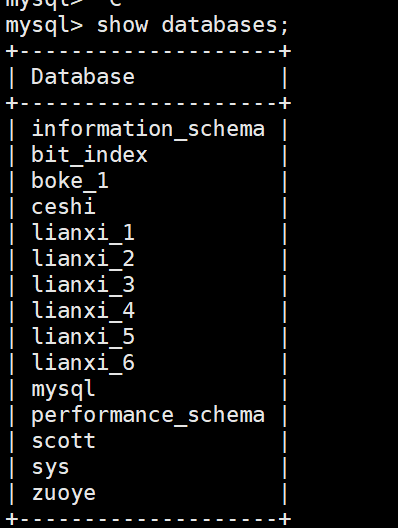The image size is (398, 528).
Task: Select the lianxi_6 database
Action: (83, 363)
